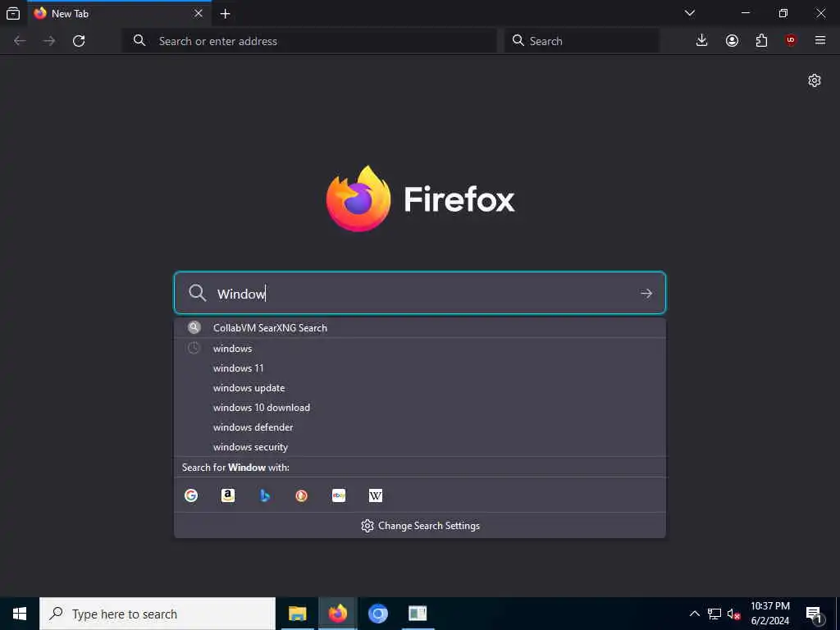Select CollabVM SearXNG Search entry
The height and width of the screenshot is (630, 840).
click(420, 328)
